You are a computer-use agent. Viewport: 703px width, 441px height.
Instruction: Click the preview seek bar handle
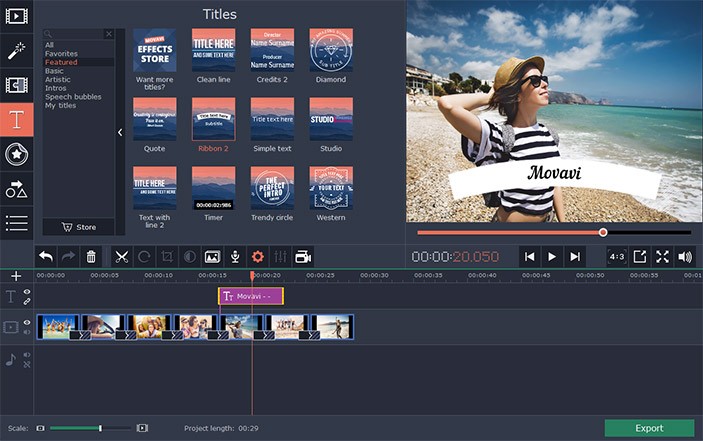tap(603, 232)
